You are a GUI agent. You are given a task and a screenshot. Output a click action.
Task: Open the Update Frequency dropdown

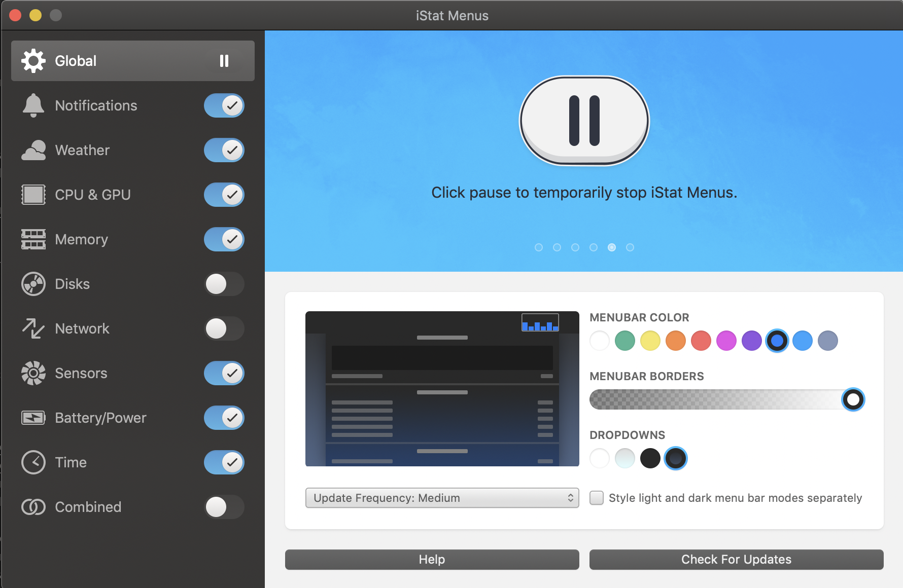tap(442, 498)
